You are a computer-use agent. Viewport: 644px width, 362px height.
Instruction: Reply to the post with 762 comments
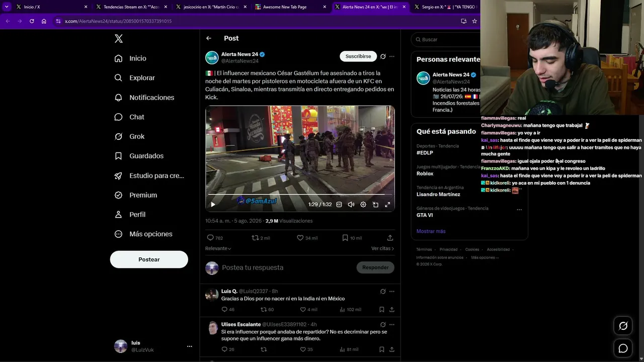click(215, 238)
